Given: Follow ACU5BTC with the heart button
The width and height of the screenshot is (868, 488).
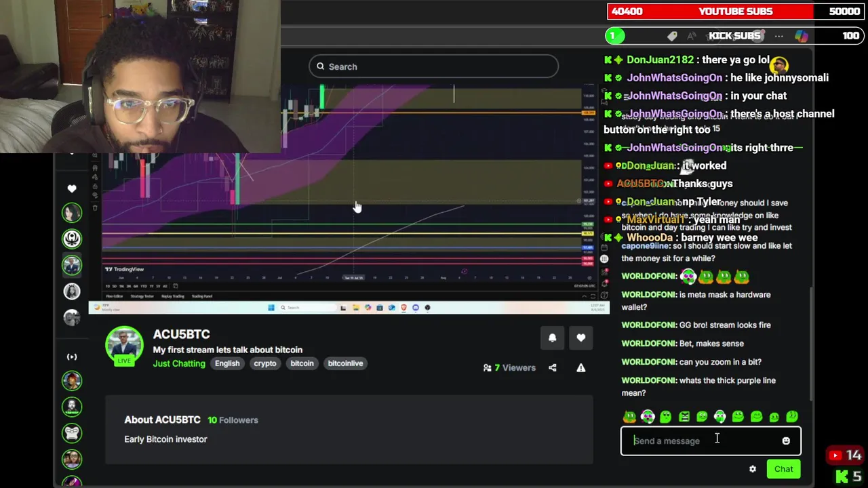Looking at the screenshot, I should (581, 338).
